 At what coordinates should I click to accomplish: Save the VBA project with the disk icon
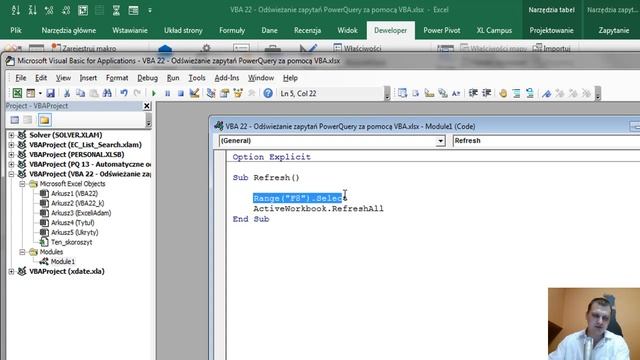(x=50, y=93)
